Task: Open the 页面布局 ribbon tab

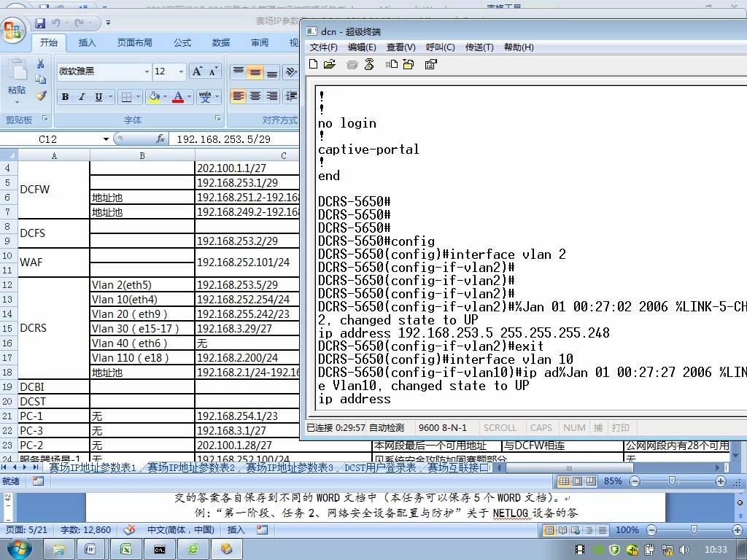Action: [x=135, y=43]
